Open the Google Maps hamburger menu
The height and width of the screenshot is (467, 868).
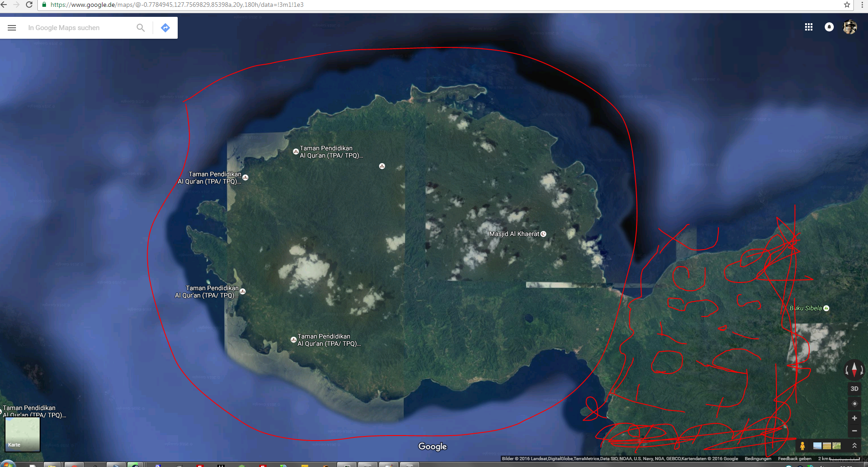tap(12, 28)
